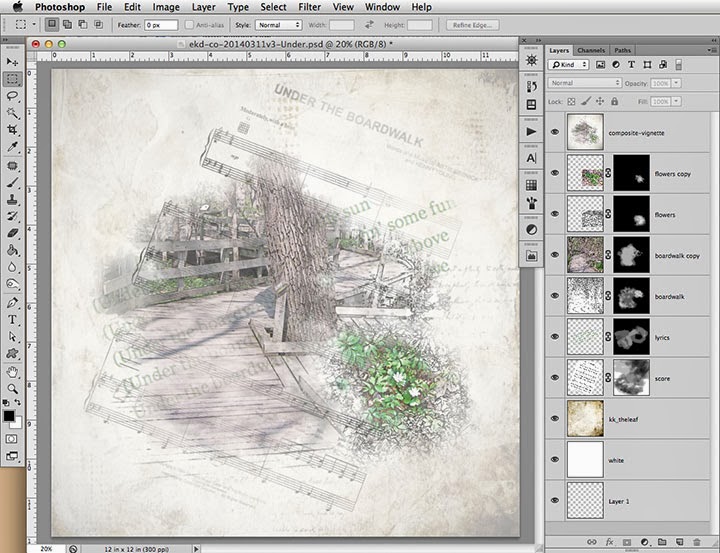720x553 pixels.
Task: Select the Rectangular Marquee tool
Action: (x=12, y=79)
